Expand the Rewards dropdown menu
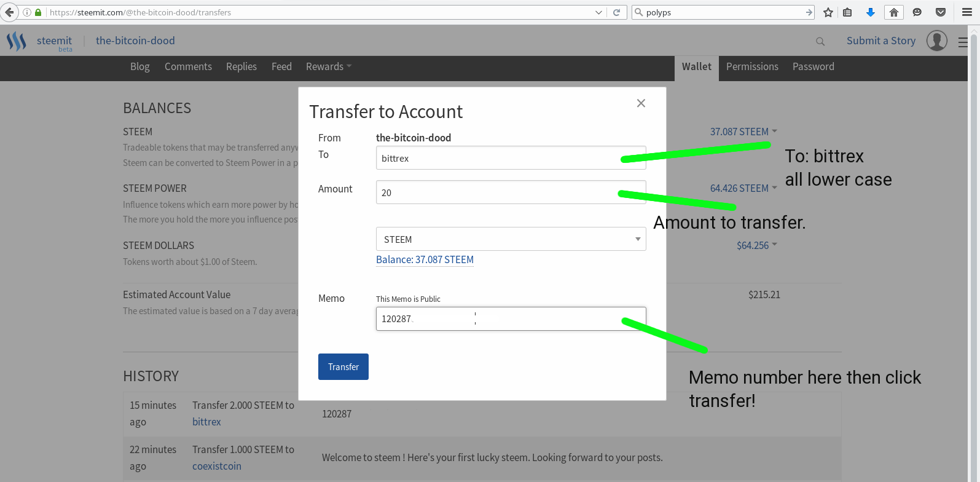 [329, 66]
